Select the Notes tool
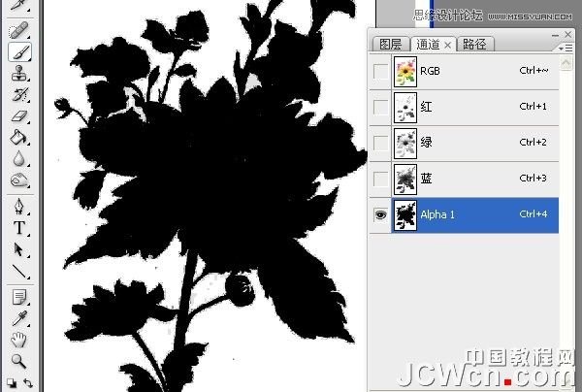The image size is (582, 392). (x=19, y=297)
